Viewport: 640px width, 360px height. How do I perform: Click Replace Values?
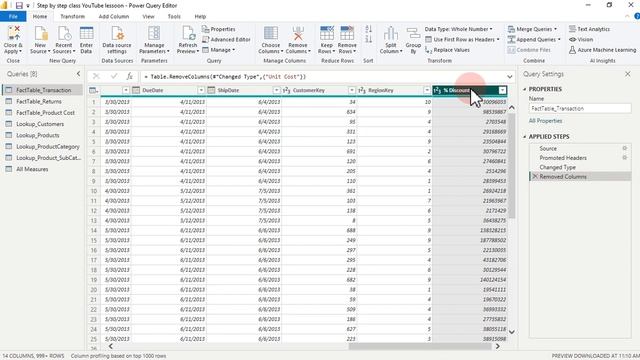(x=447, y=50)
